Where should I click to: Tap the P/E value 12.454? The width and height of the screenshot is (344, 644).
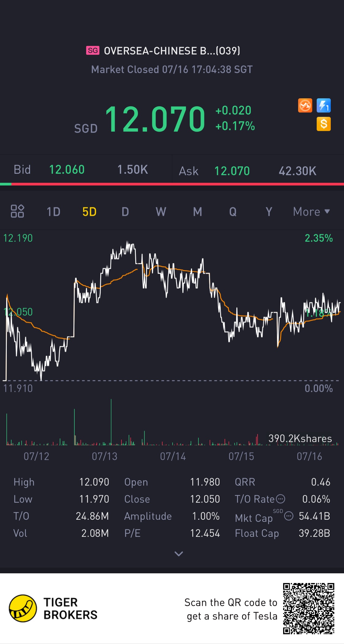tap(205, 534)
